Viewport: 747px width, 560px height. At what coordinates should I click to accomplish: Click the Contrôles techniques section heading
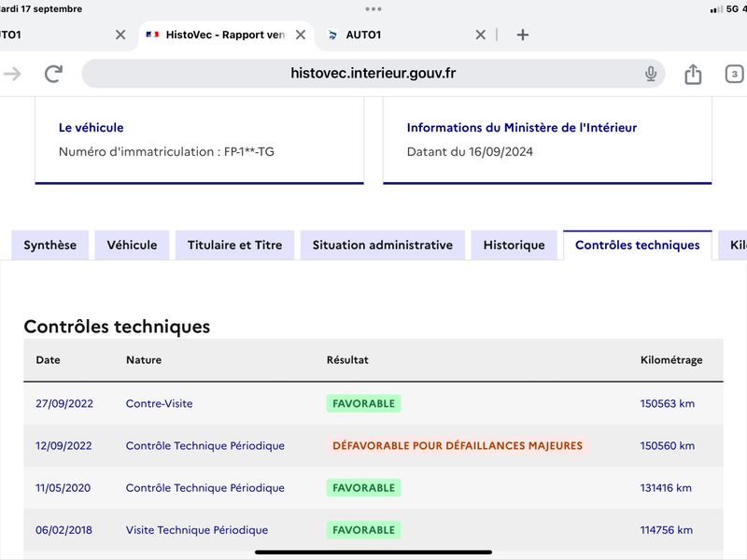(x=117, y=327)
